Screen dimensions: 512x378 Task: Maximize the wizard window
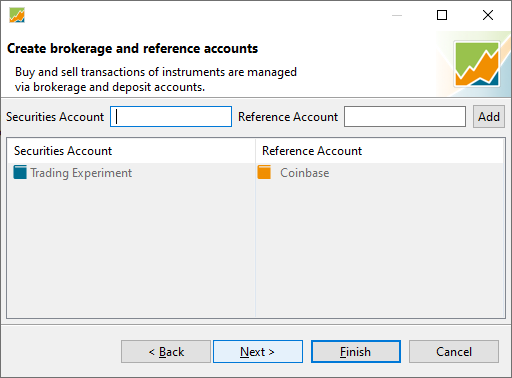(442, 15)
